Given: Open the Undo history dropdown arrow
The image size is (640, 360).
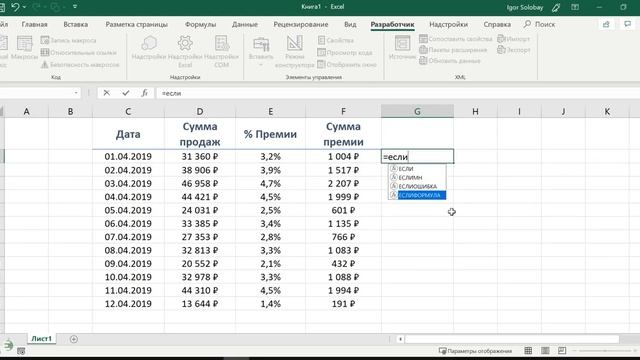Looking at the screenshot, I should point(24,7).
